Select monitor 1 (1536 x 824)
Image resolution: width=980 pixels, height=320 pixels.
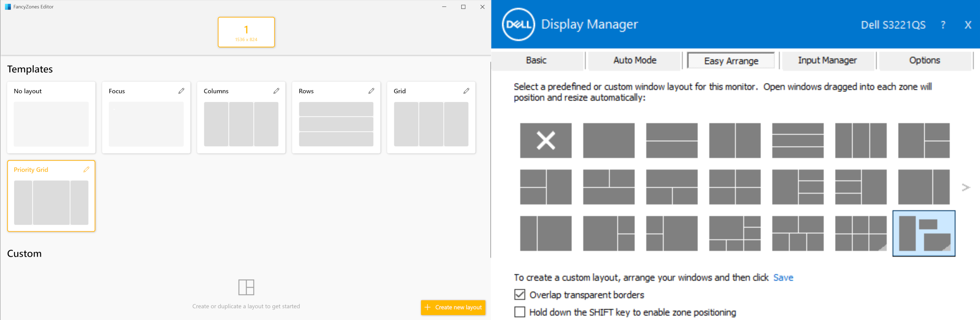coord(246,32)
